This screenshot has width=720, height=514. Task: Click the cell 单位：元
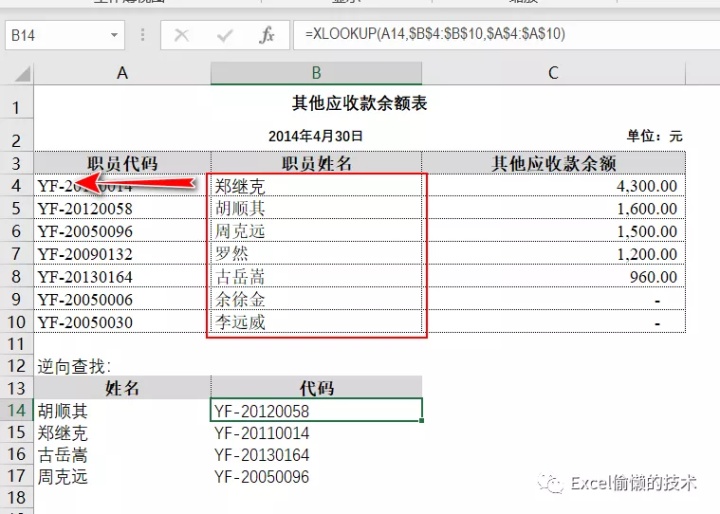[655, 136]
